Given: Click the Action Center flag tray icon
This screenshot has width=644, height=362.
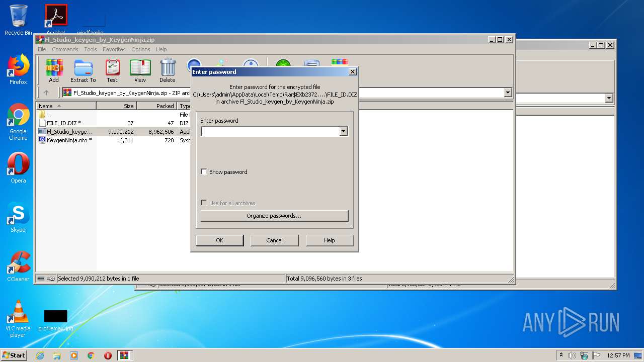Looking at the screenshot, I should [x=596, y=355].
